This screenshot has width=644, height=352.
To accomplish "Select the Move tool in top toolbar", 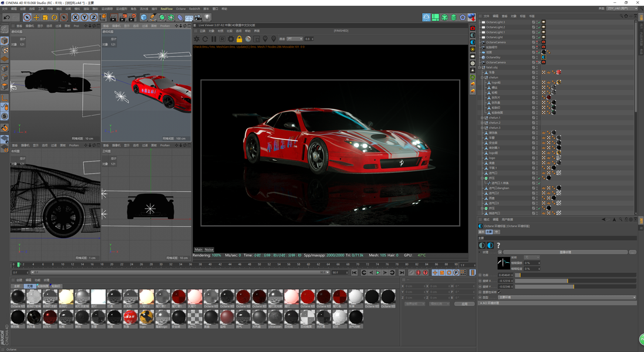I will pyautogui.click(x=36, y=18).
